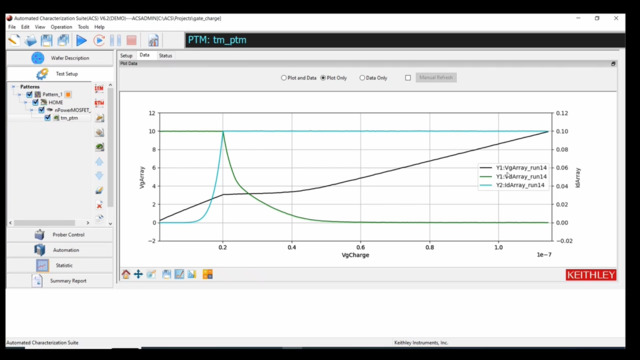Switch to the Status tab

(165, 56)
